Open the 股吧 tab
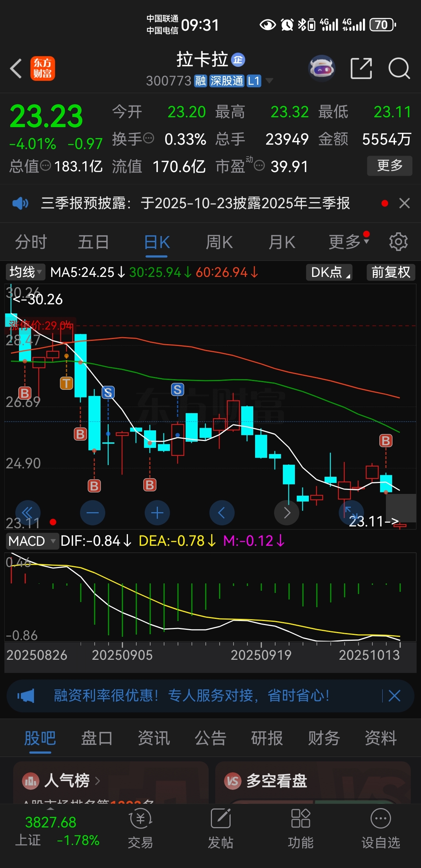Screen dimensions: 421x868 point(40,738)
